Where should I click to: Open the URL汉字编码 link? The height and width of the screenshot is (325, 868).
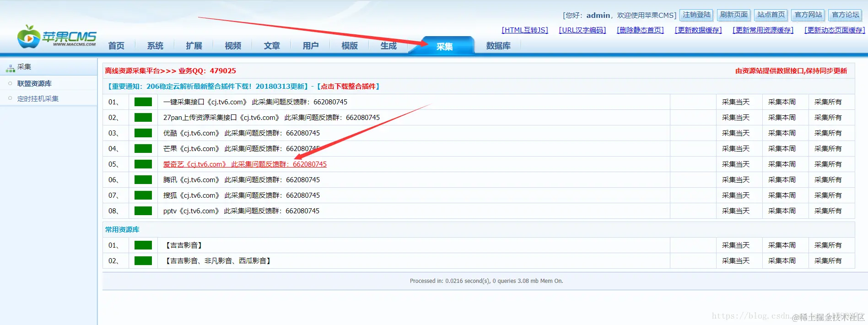click(582, 30)
